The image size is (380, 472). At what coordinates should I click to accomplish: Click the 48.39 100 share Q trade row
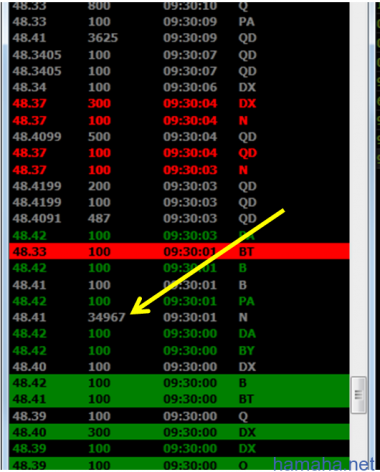point(179,416)
